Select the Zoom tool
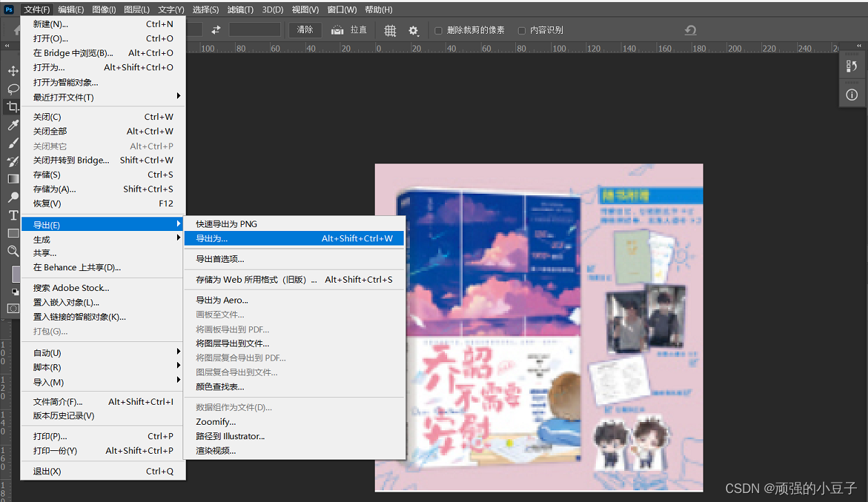The width and height of the screenshot is (868, 502). pyautogui.click(x=13, y=251)
